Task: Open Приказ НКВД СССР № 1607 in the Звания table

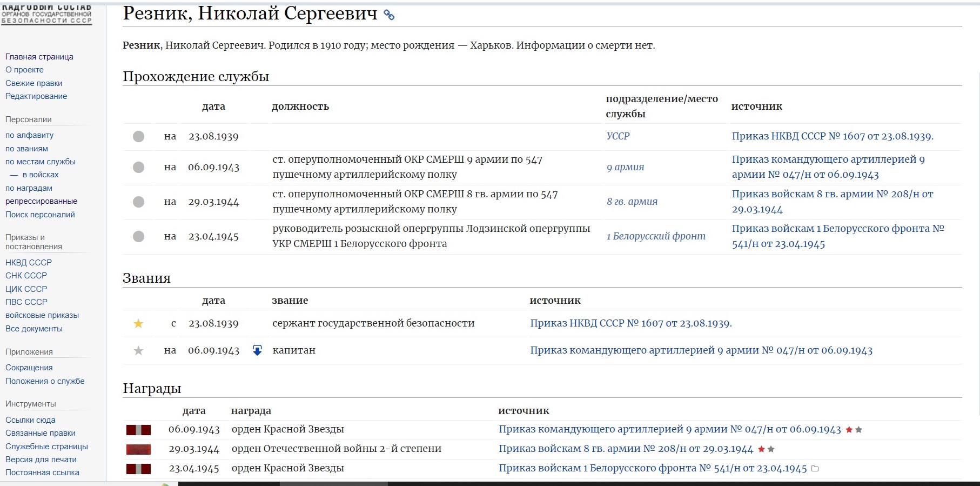Action: coord(631,323)
